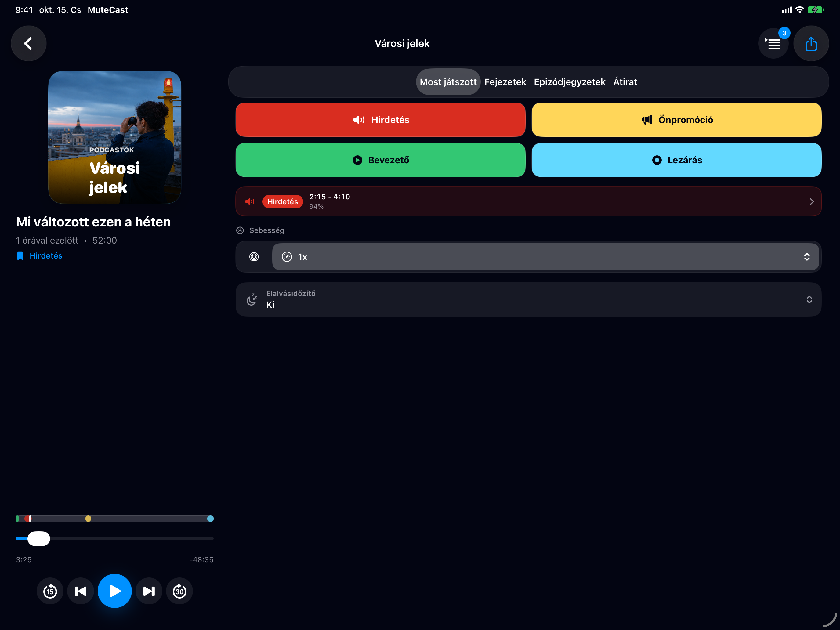Click the yellow Önpromóció timeline marker

click(x=88, y=519)
